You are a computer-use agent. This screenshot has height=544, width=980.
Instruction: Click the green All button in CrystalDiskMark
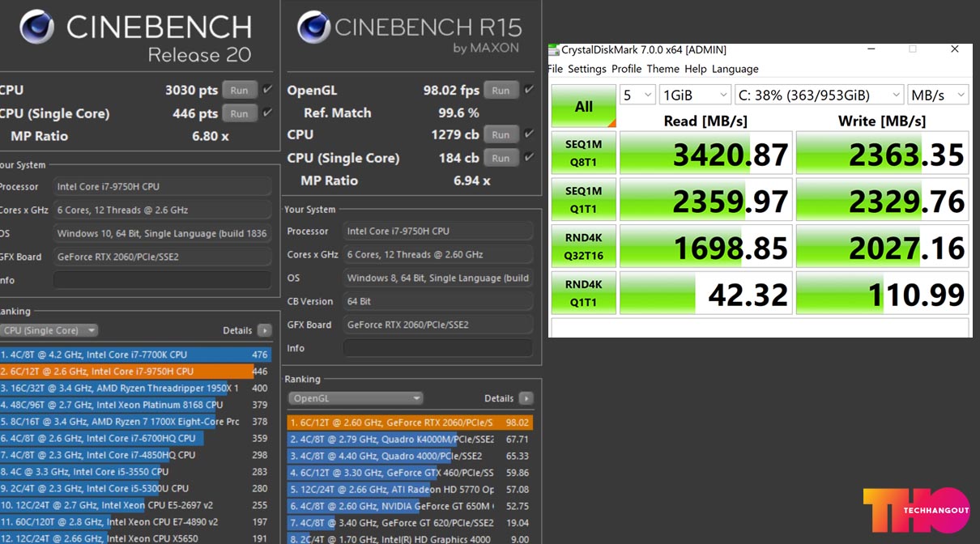584,106
